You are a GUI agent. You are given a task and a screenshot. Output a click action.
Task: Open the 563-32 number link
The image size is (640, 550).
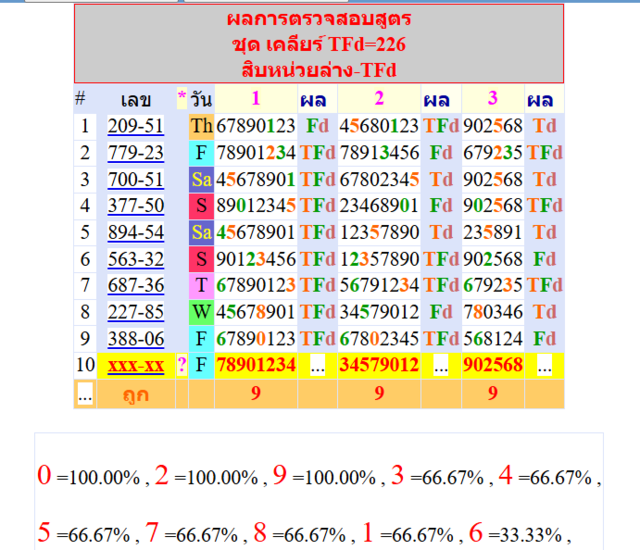click(136, 259)
